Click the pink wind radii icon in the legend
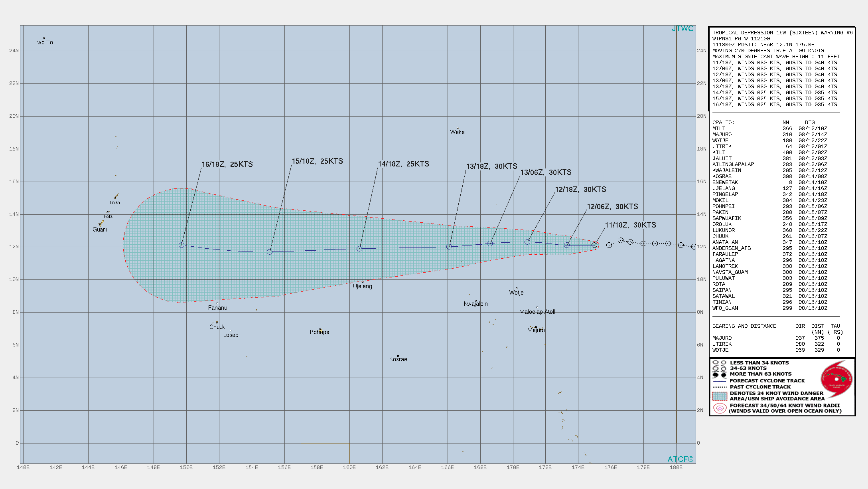868x489 pixels. click(x=720, y=408)
